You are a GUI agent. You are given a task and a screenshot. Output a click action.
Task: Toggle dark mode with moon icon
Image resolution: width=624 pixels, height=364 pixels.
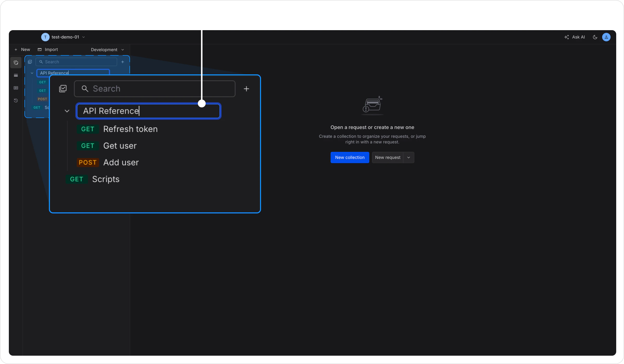[595, 37]
